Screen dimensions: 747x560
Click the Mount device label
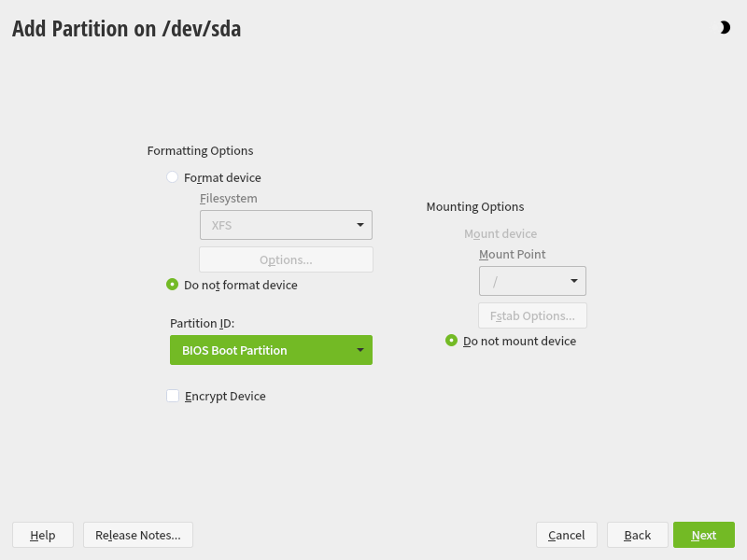pos(500,234)
